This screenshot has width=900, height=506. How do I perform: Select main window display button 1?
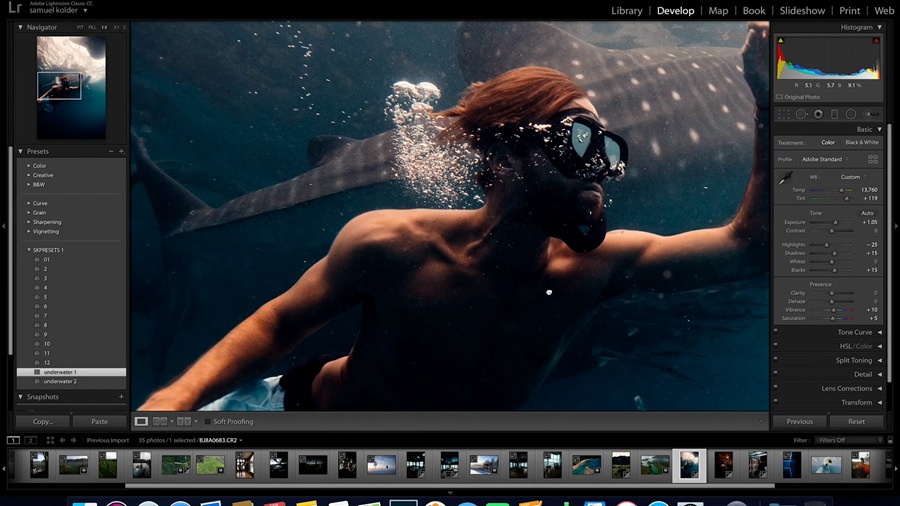coord(13,440)
